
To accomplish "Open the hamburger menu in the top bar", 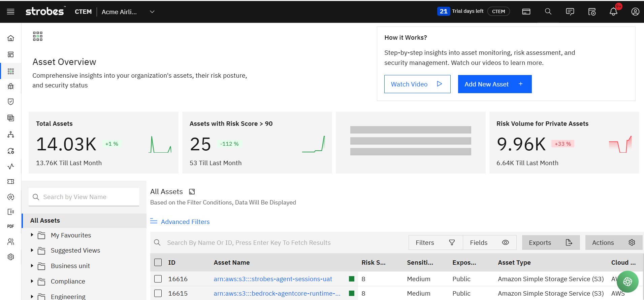I will 11,12.
